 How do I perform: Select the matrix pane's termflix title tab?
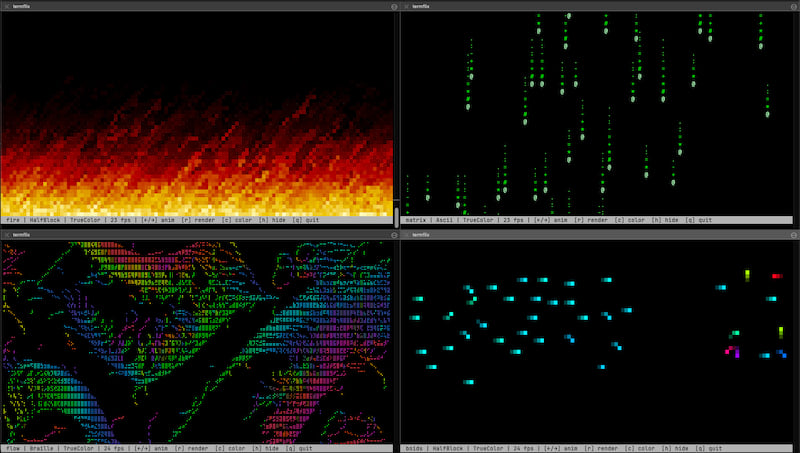(421, 7)
